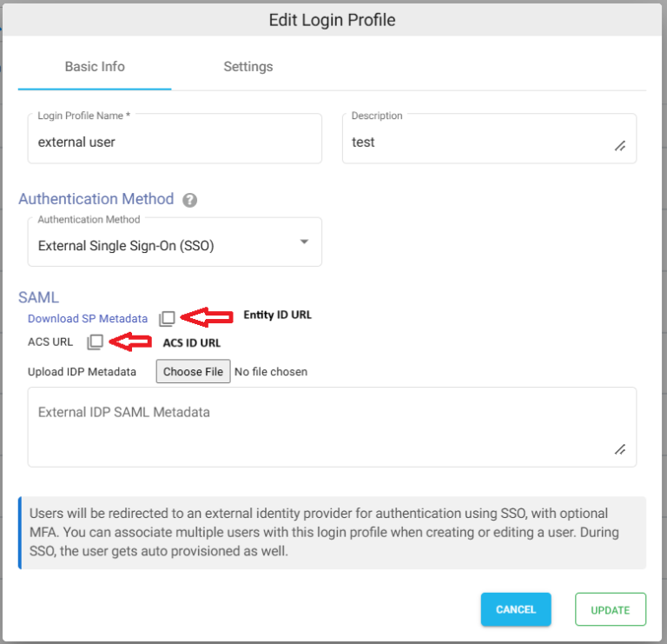Focus the Login Profile Name field
This screenshot has width=667, height=644.
coord(175,138)
